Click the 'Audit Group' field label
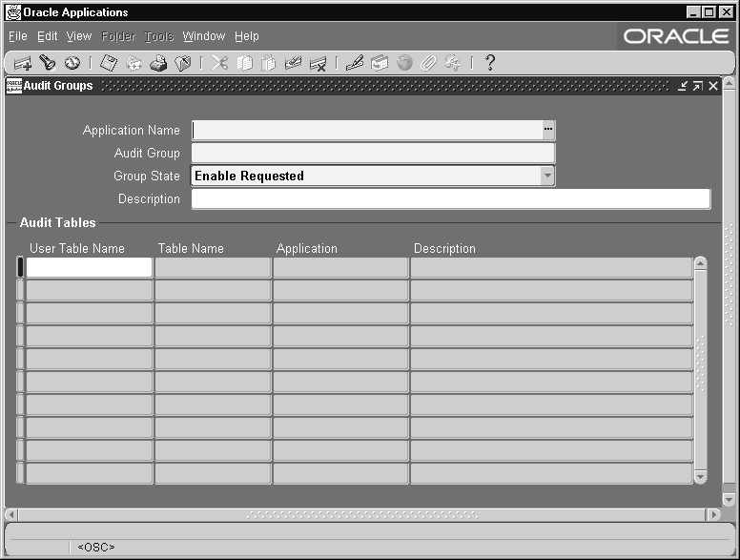 pos(147,153)
